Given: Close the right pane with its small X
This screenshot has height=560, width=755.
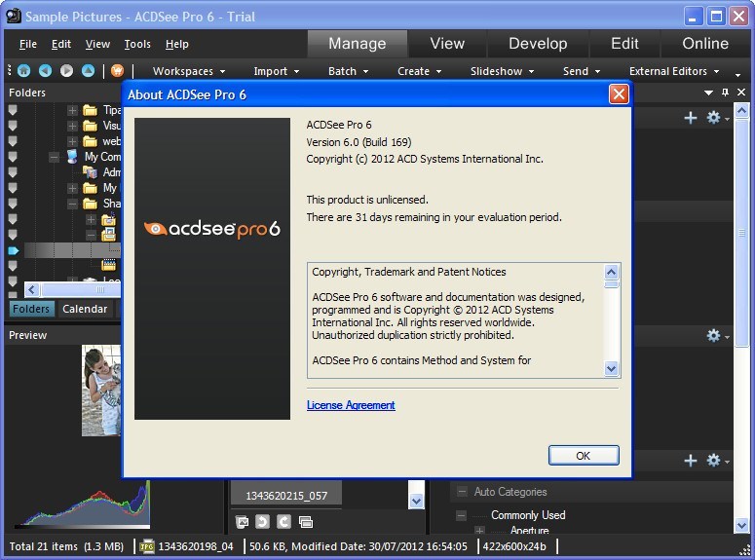Looking at the screenshot, I should (741, 92).
